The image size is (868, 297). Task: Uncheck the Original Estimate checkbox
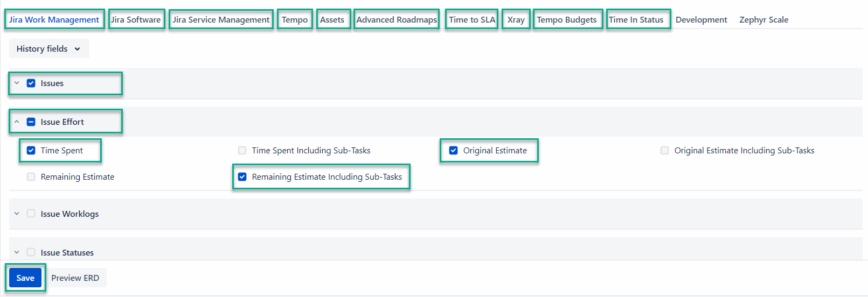click(454, 151)
